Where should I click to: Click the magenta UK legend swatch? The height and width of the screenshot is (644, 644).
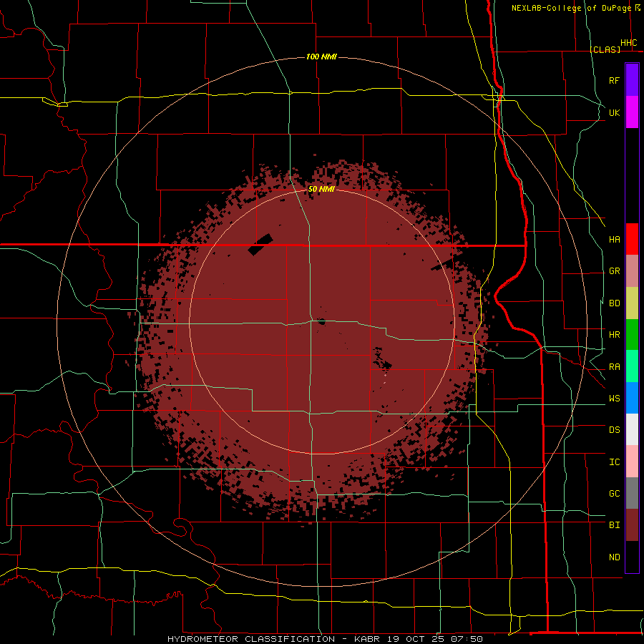(x=632, y=112)
